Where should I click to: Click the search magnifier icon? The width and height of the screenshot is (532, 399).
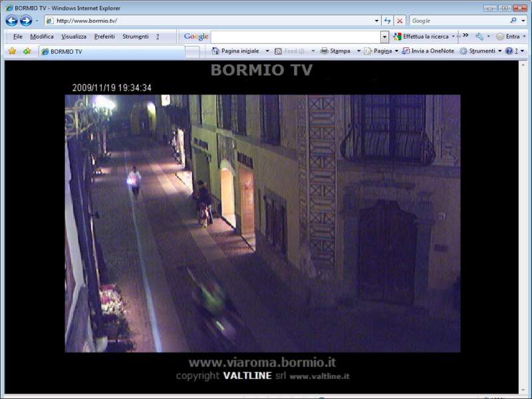pos(513,21)
